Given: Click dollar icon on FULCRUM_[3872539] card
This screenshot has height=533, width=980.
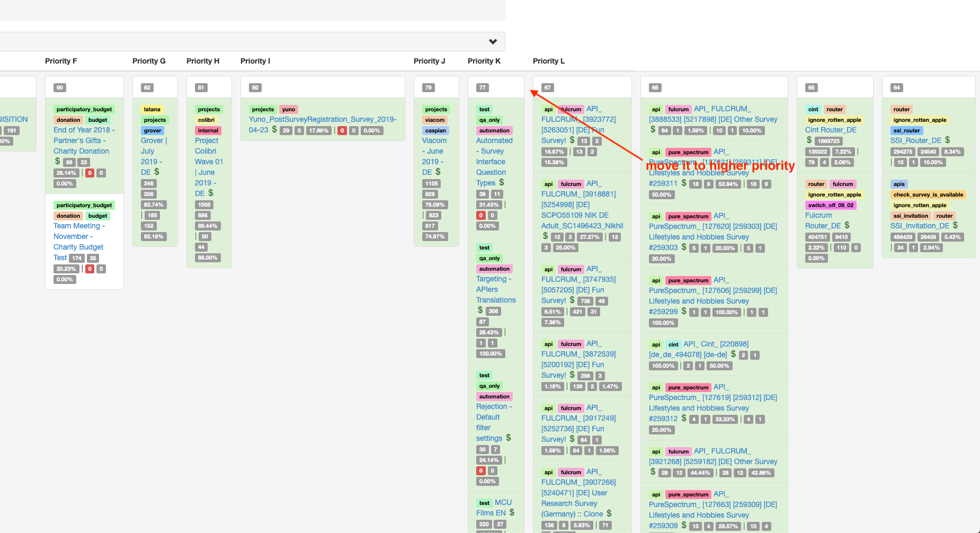Looking at the screenshot, I should tap(572, 375).
